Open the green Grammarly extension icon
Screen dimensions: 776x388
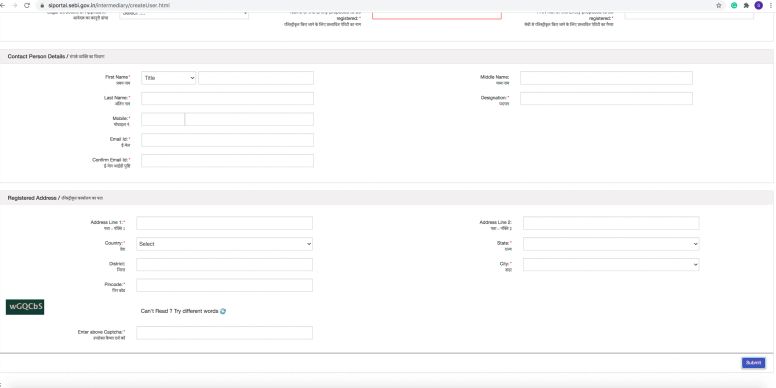coord(734,5)
